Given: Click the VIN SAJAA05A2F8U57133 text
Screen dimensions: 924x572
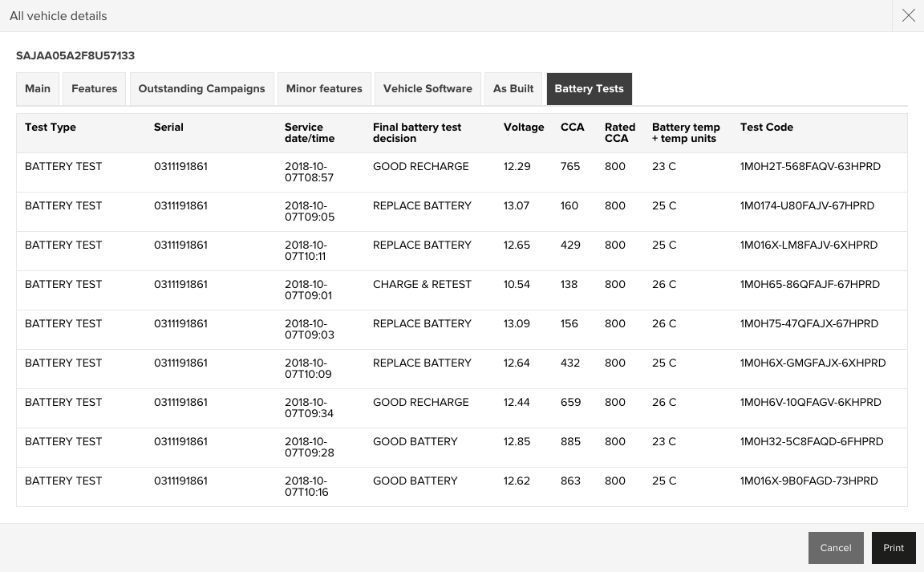Looking at the screenshot, I should [75, 56].
